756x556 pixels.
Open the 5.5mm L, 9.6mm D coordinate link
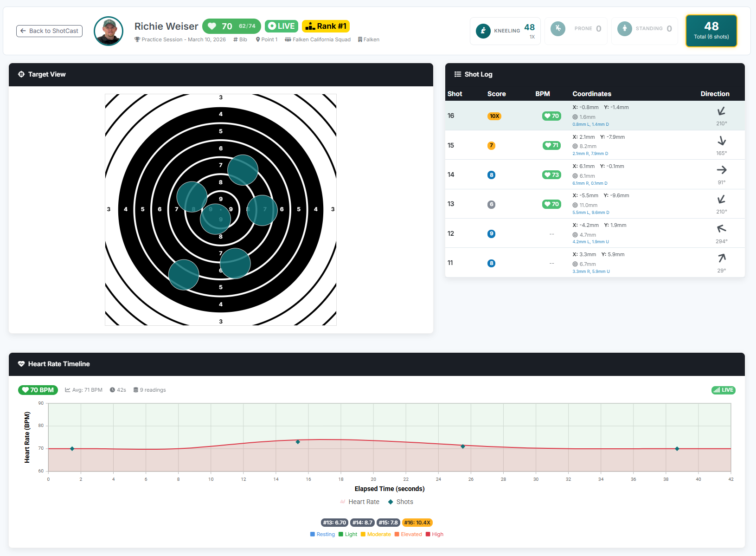(591, 212)
